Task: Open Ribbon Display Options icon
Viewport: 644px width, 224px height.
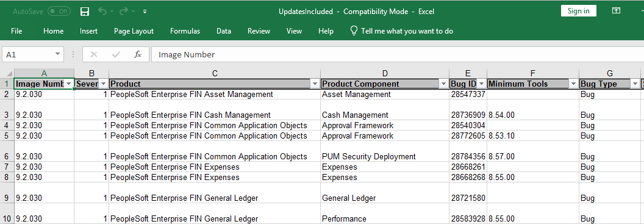Action: (x=616, y=11)
